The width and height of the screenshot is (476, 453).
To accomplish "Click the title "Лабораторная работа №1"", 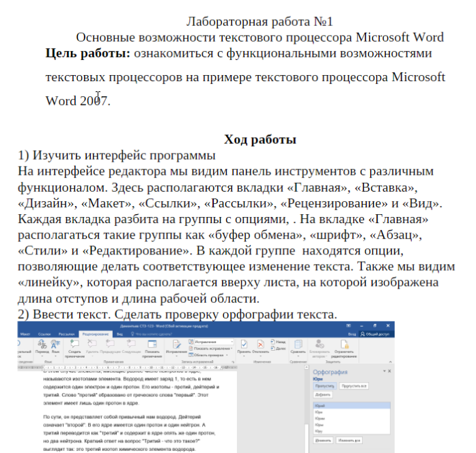I will (260, 22).
